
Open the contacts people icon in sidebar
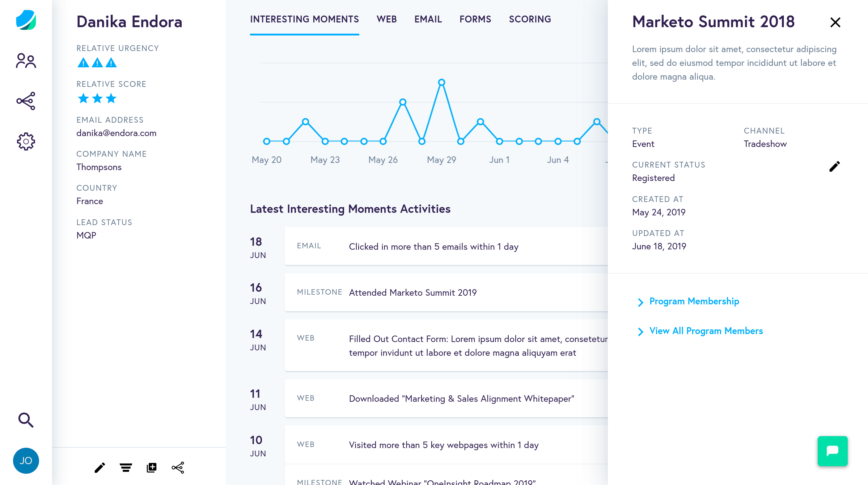[x=26, y=61]
